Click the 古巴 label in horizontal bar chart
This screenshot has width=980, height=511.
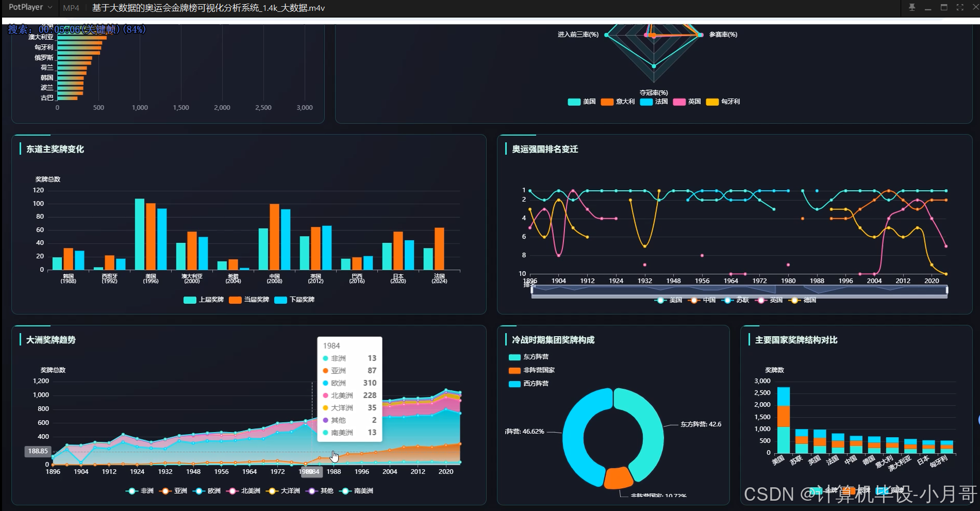pos(47,97)
